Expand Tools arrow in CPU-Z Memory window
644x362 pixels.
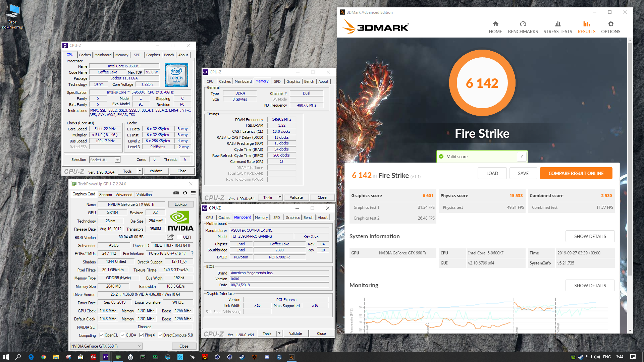point(280,197)
